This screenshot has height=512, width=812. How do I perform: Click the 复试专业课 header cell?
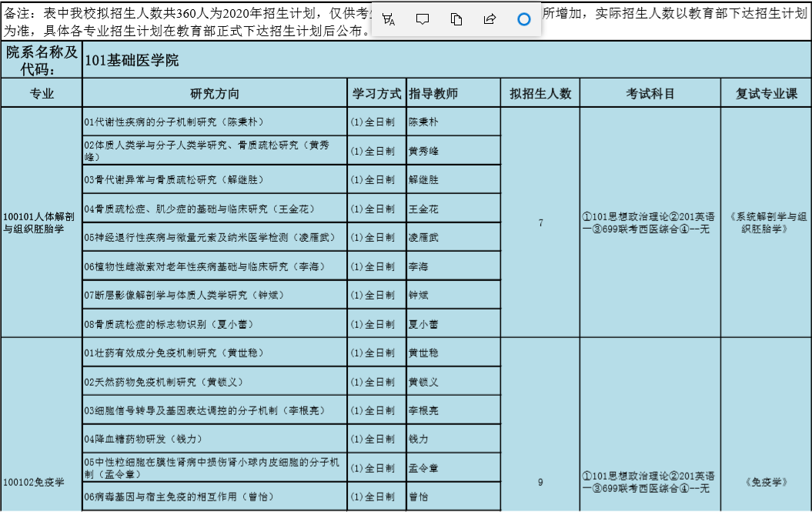[x=766, y=94]
